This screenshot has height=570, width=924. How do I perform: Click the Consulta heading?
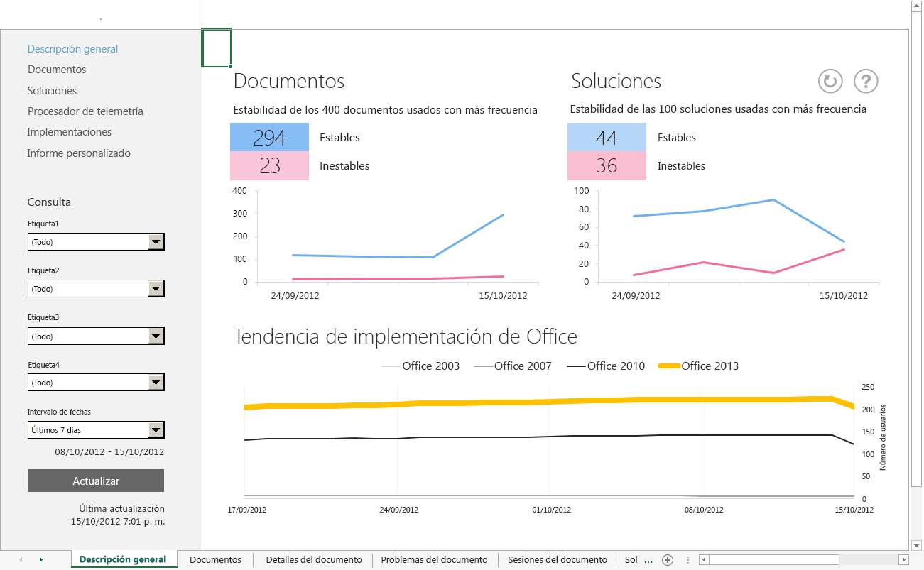click(49, 202)
